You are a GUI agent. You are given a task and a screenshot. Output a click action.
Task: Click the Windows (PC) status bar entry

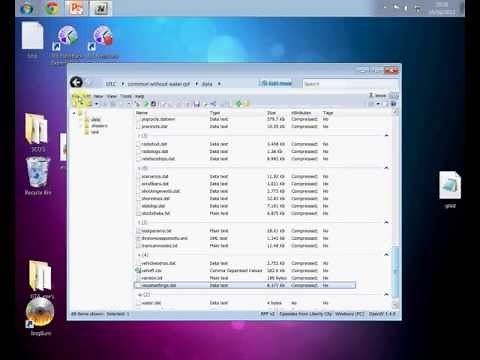(x=349, y=314)
